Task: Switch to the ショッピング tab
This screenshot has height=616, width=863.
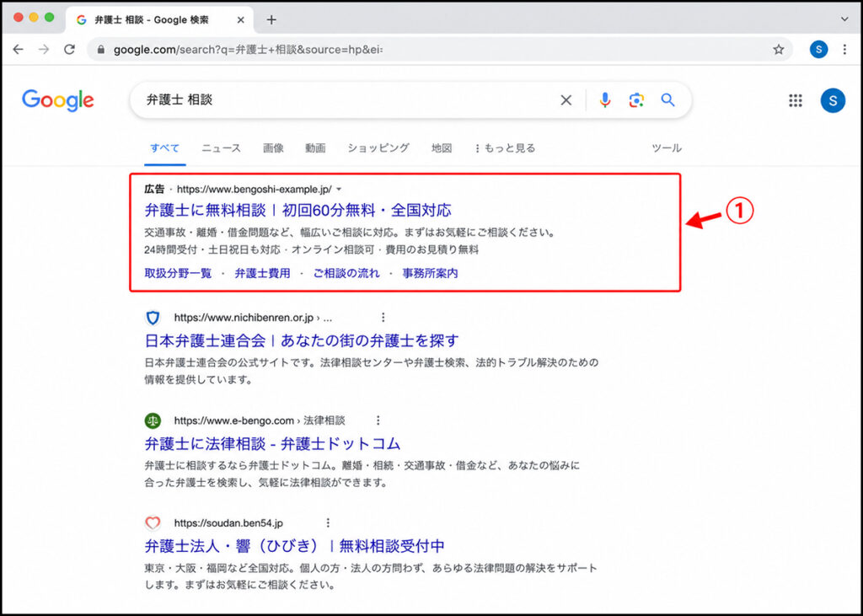Action: point(378,148)
